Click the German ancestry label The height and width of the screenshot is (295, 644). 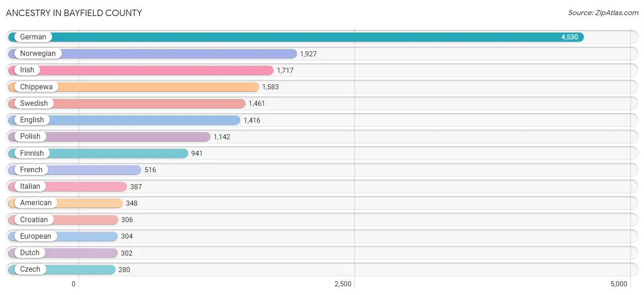pos(33,37)
